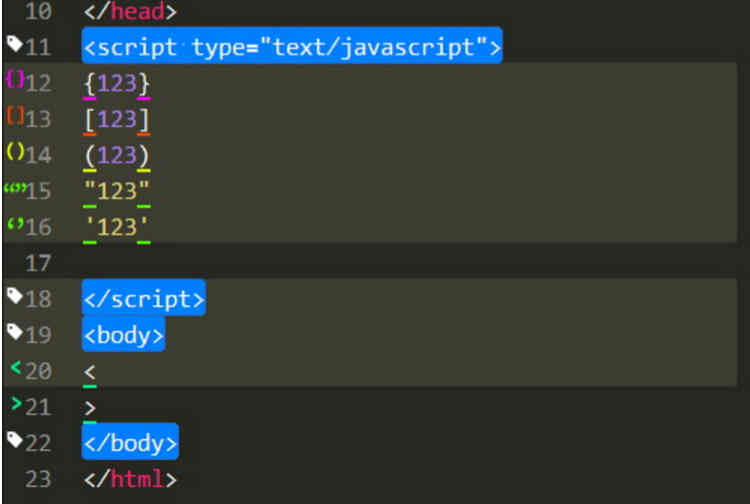Click the {123} code on line 12

point(117,84)
